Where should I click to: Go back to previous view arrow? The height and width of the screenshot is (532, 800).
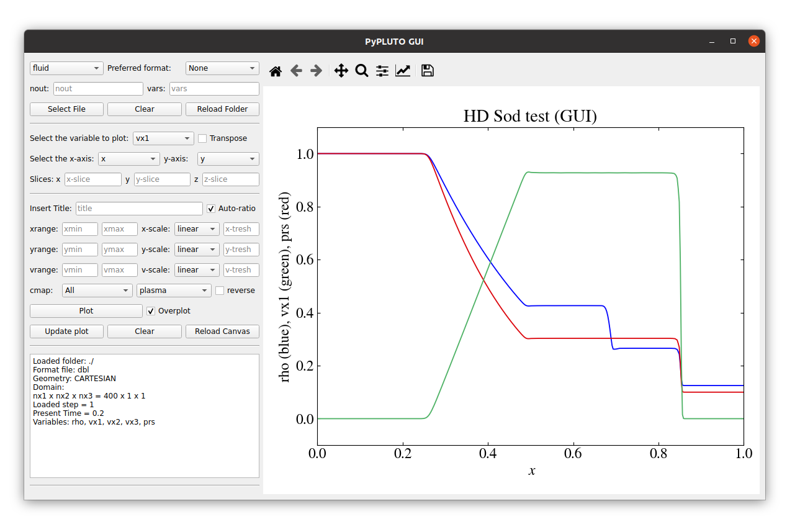pos(296,71)
